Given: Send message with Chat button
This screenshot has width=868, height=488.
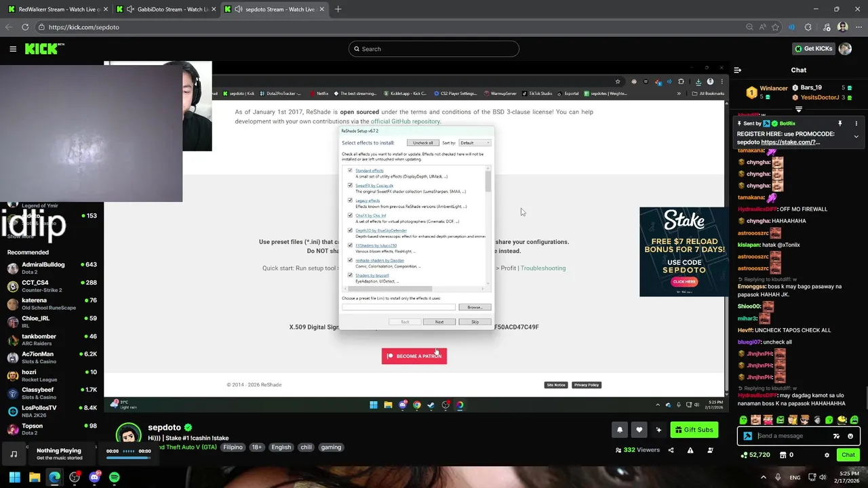Looking at the screenshot, I should [848, 455].
